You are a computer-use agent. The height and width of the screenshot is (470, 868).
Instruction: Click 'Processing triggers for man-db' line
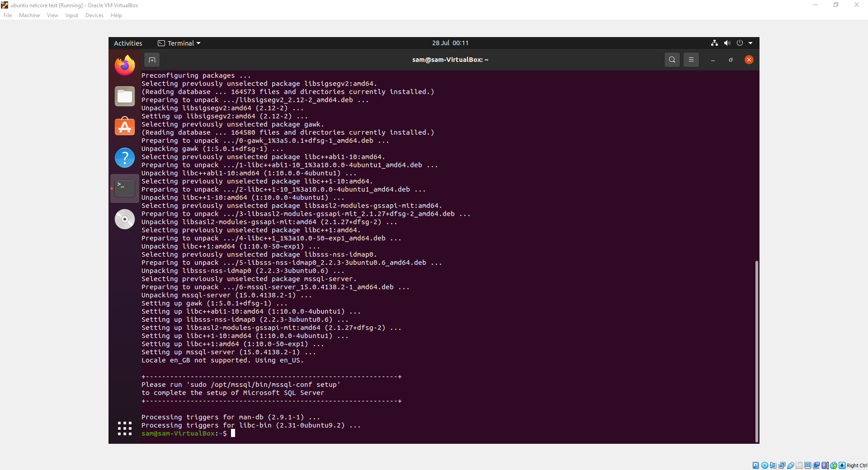[x=231, y=417]
